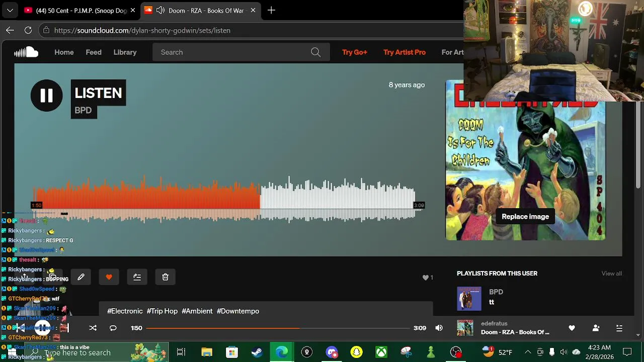
Task: Go back with browser back arrow
Action: pyautogui.click(x=10, y=30)
